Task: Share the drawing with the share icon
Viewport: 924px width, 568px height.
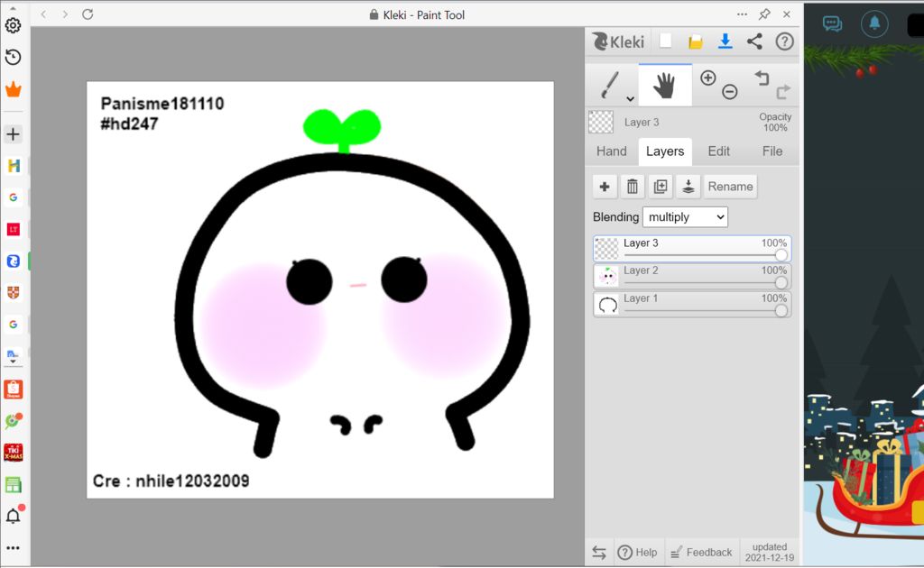Action: [755, 41]
